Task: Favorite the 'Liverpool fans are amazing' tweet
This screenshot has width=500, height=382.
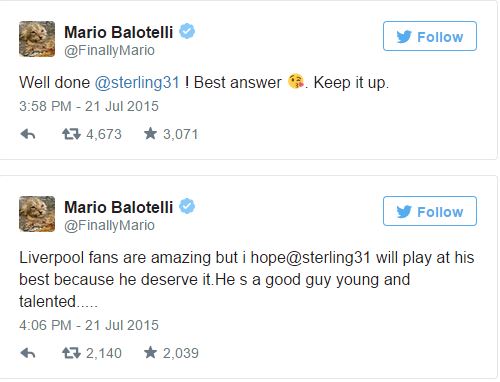Action: [150, 353]
